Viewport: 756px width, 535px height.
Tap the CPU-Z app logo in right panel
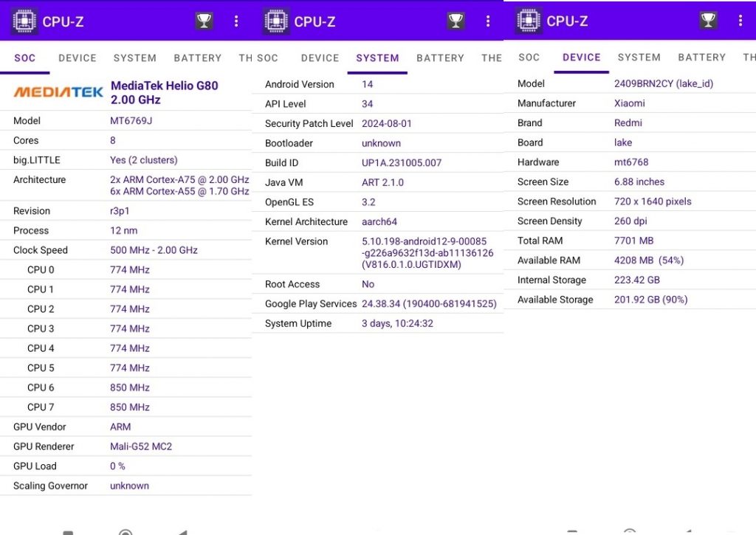click(x=529, y=21)
